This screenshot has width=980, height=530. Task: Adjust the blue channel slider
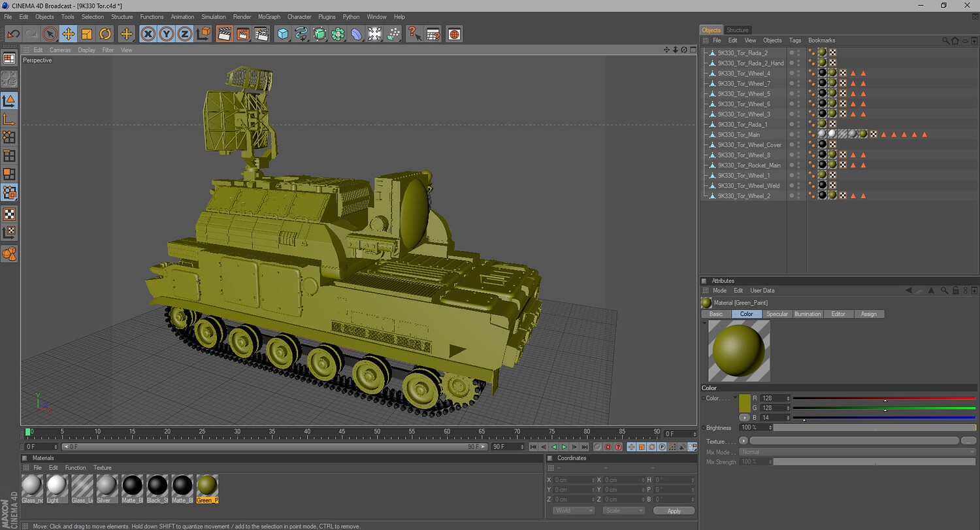click(x=884, y=418)
